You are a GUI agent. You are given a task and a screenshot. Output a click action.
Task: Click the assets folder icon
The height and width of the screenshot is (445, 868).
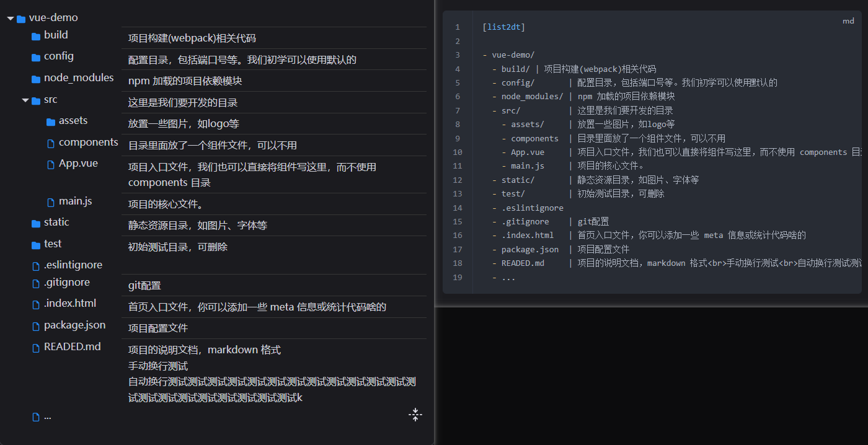[51, 121]
